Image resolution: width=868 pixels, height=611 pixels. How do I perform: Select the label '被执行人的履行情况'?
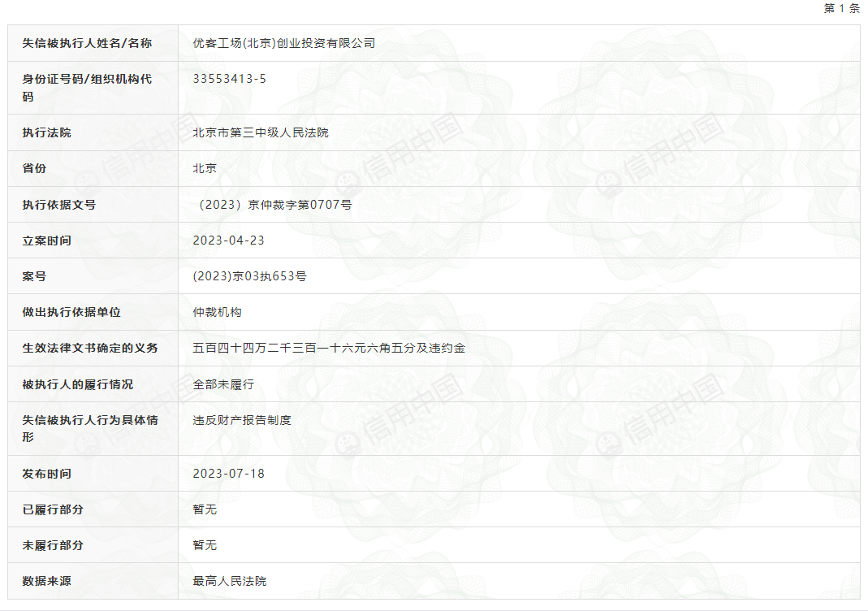pos(77,384)
